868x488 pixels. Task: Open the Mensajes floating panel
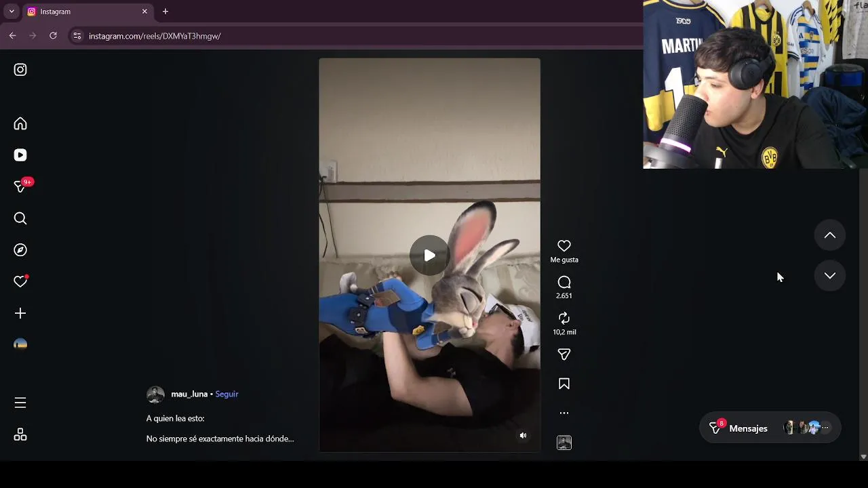[770, 428]
